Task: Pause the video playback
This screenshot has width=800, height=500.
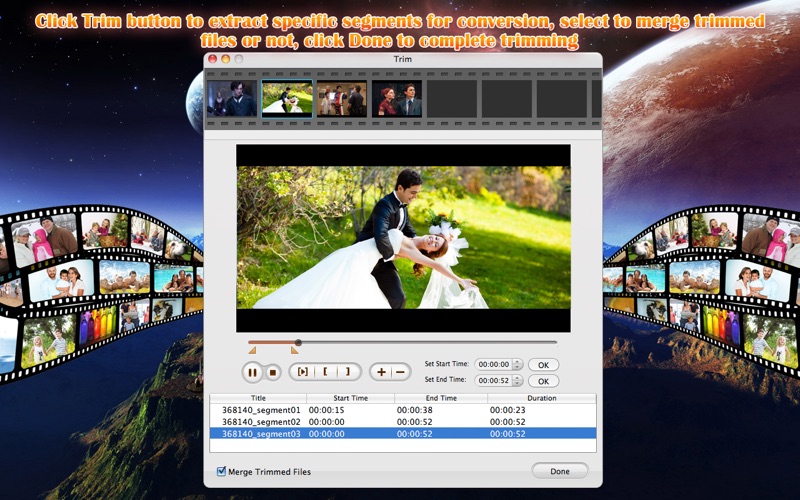Action: pos(252,372)
